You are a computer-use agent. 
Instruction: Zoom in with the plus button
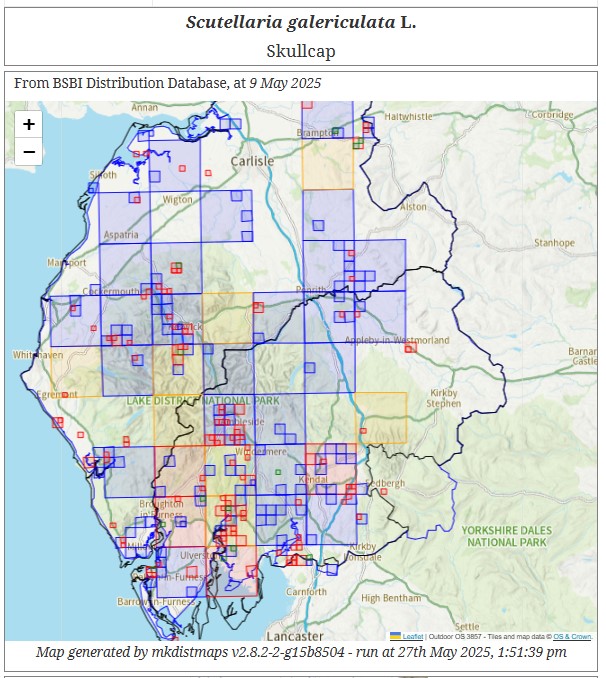coord(29,125)
